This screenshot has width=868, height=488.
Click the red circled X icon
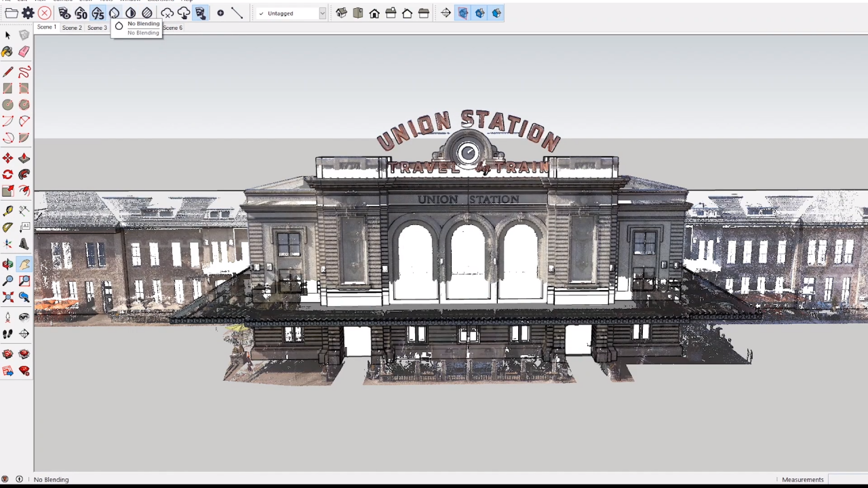pyautogui.click(x=44, y=13)
